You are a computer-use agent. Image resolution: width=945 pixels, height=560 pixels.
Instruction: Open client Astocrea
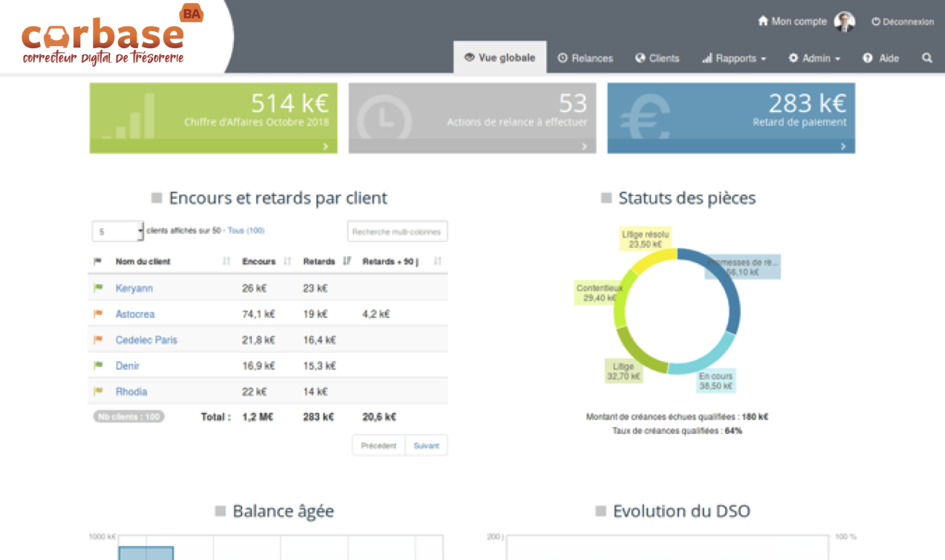135,314
